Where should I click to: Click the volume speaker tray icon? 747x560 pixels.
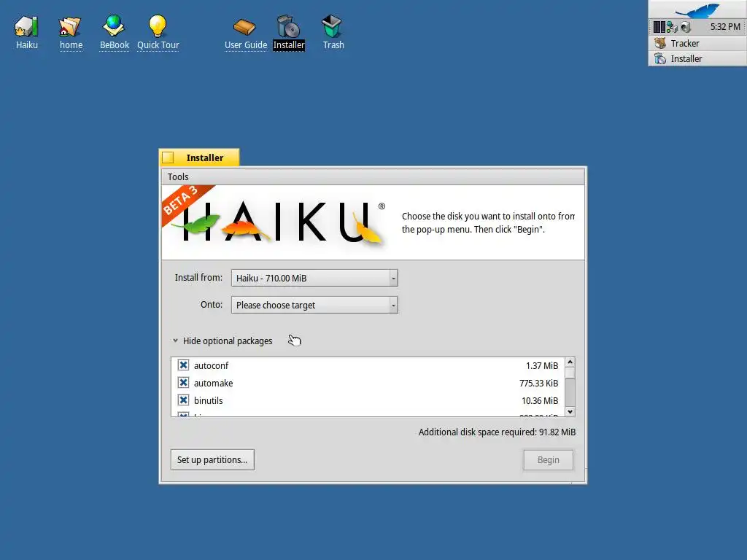pos(686,27)
